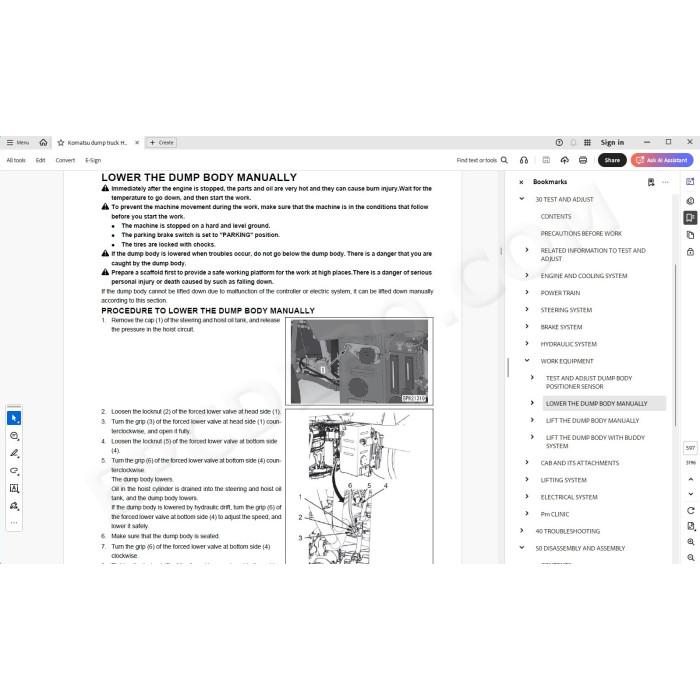Open more quick tools ellipsis

14,523
